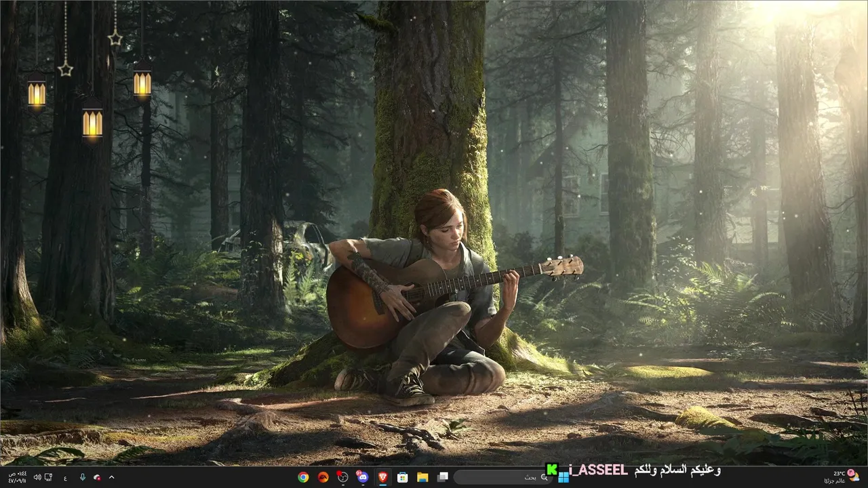Open the Steam icon with red notification dot
868x488 pixels.
tap(342, 477)
